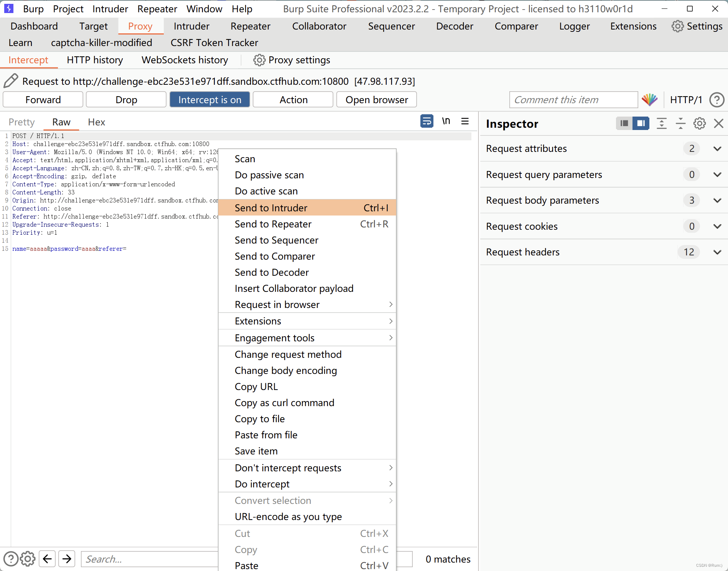Click the Search input box
Screen dimensions: 728x571
(x=150, y=559)
